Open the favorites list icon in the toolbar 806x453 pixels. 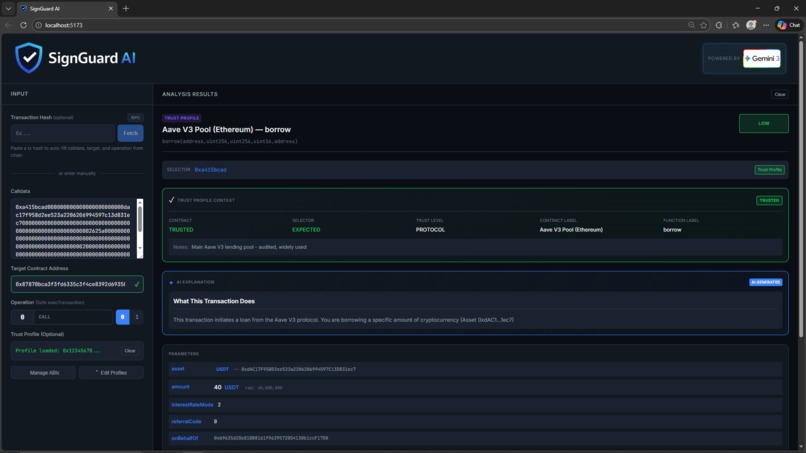coord(736,25)
